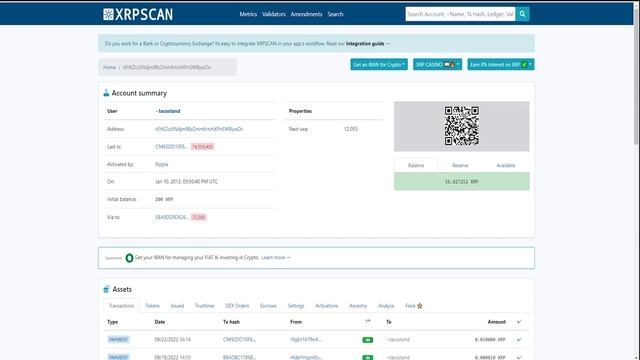Switch to the Tokens tab
The image size is (640, 360).
pyautogui.click(x=152, y=306)
